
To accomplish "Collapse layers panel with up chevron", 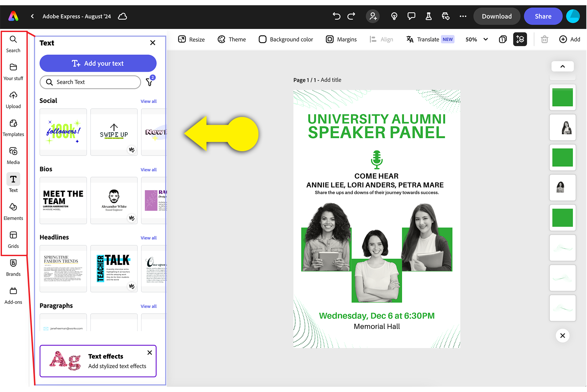I will (x=562, y=67).
